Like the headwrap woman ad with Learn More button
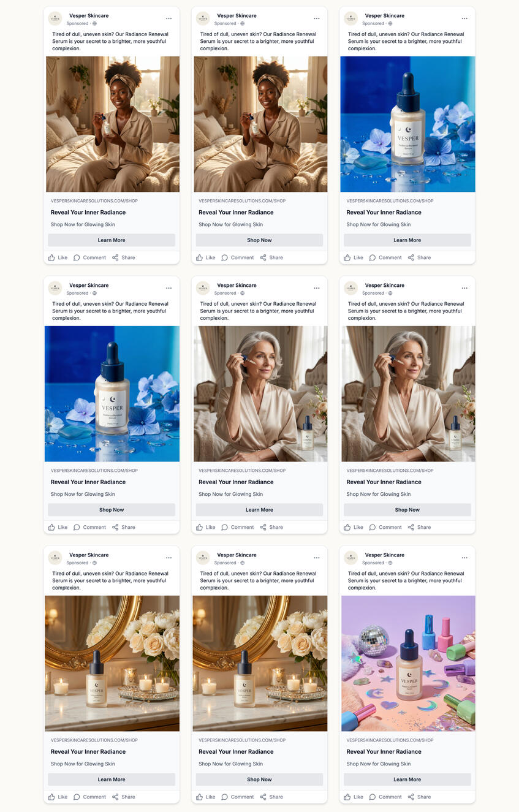Screen dimensions: 519x812 point(58,257)
